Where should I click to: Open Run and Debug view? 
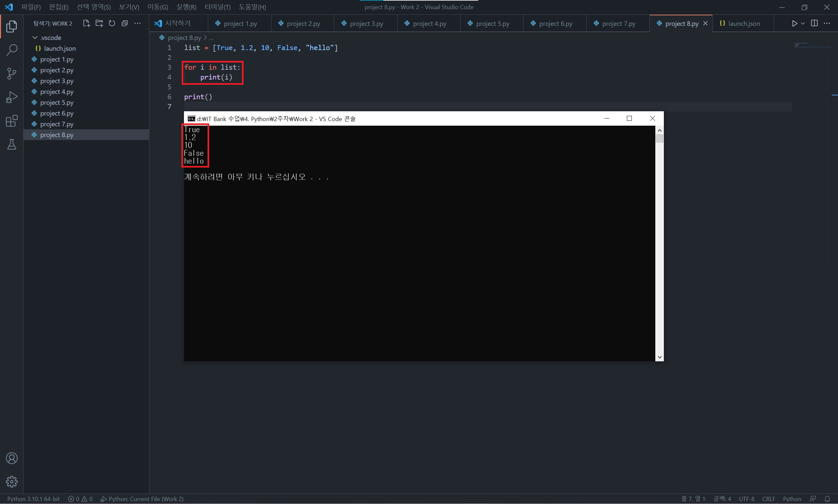[x=11, y=97]
